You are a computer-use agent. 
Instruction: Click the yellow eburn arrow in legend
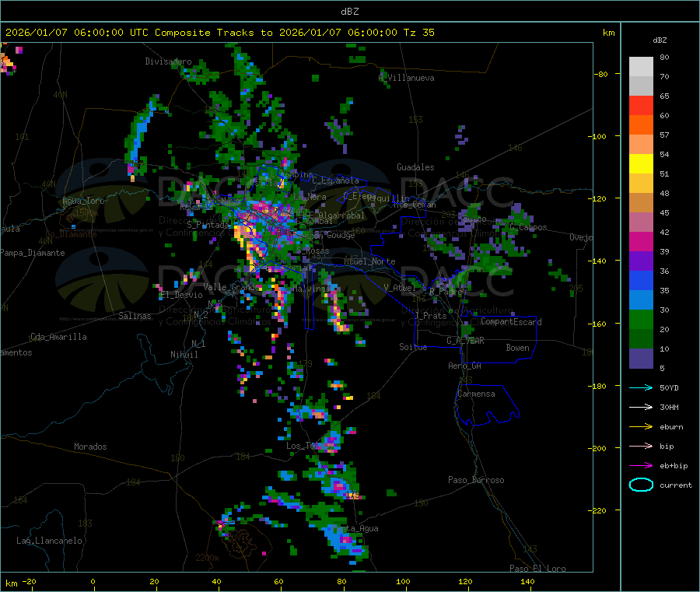click(x=641, y=427)
